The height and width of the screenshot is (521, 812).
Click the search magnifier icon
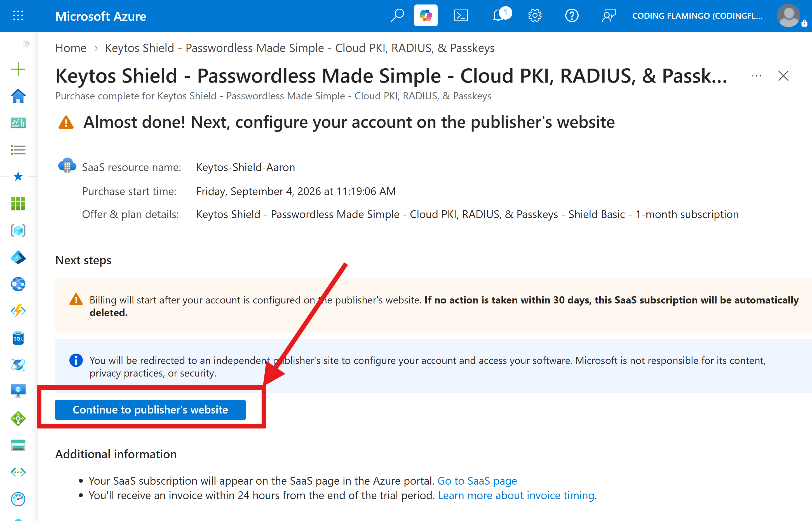point(397,16)
